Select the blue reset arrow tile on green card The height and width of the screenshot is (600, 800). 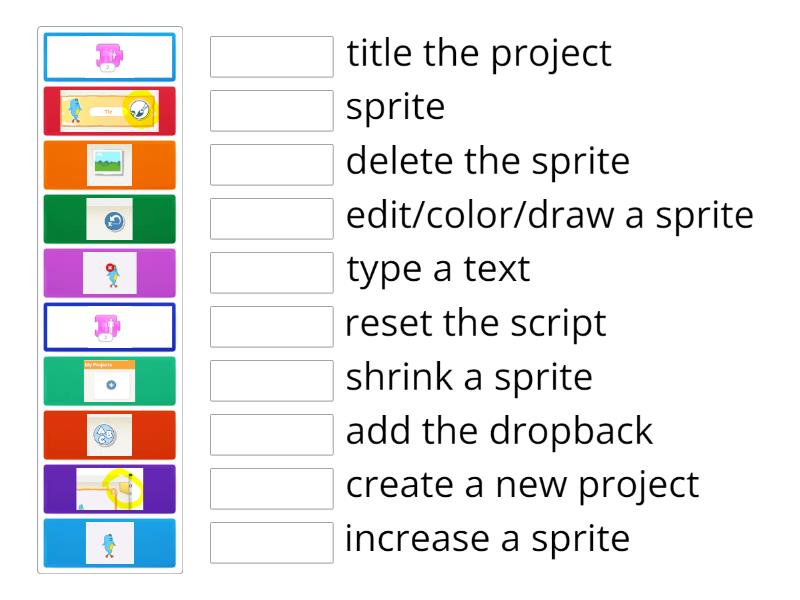pyautogui.click(x=110, y=219)
